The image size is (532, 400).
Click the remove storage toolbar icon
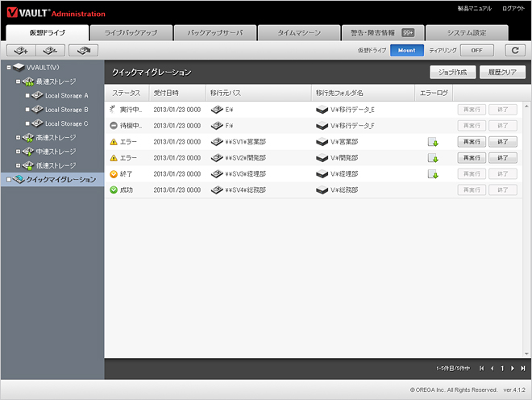(50, 51)
